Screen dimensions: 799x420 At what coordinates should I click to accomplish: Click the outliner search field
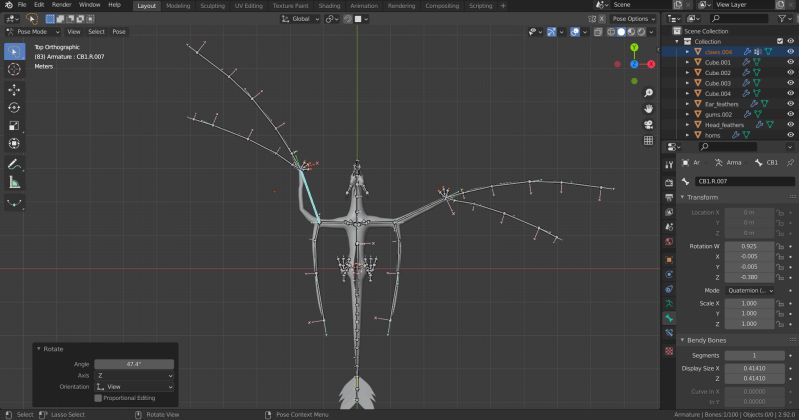coord(738,19)
